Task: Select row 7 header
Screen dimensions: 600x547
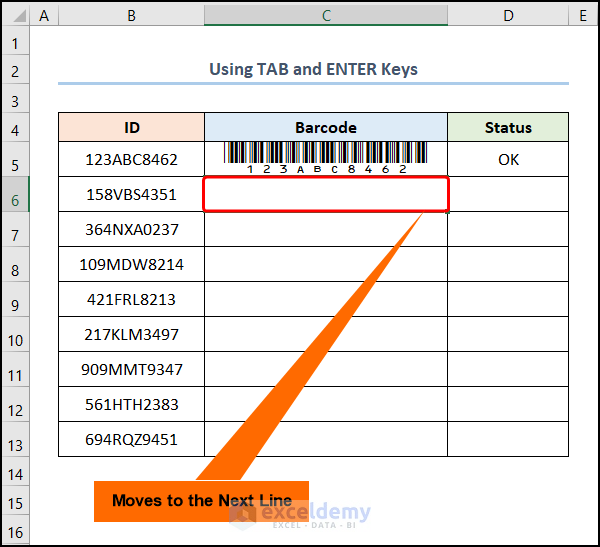Action: [15, 229]
